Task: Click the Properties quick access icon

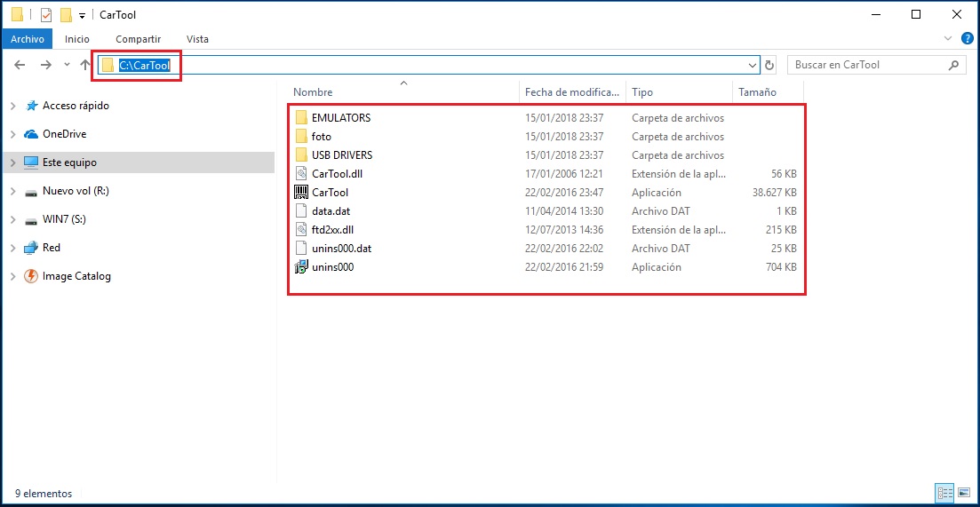Action: [x=45, y=15]
